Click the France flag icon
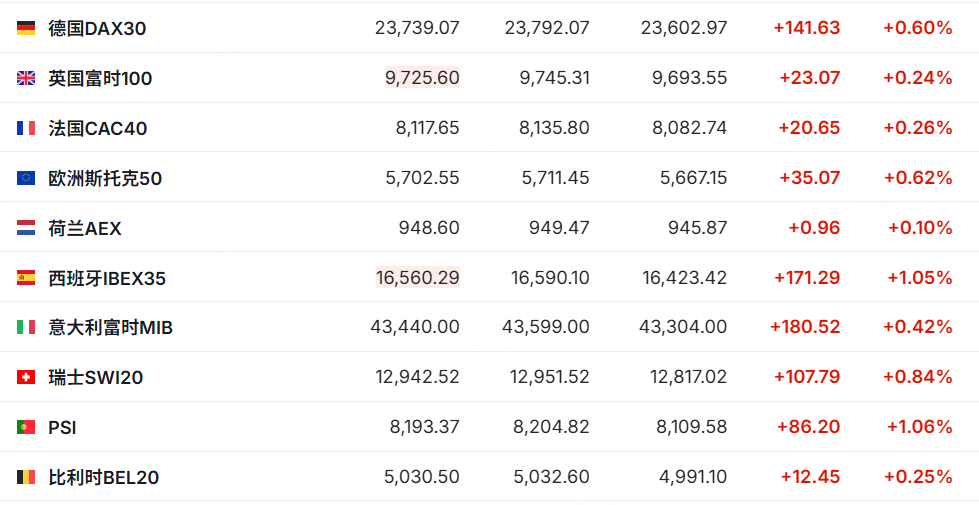Viewport: 979px width, 505px height. coord(26,128)
